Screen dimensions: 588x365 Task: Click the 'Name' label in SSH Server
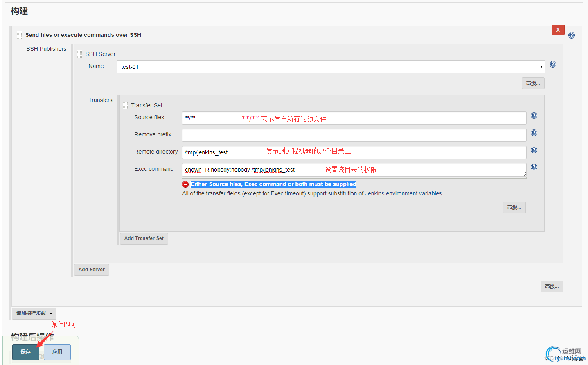point(96,66)
